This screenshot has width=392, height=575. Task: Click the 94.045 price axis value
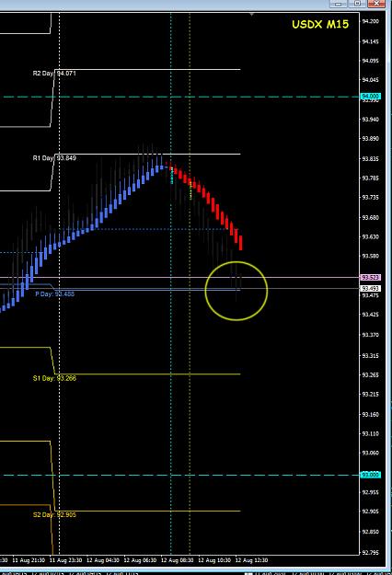(370, 80)
